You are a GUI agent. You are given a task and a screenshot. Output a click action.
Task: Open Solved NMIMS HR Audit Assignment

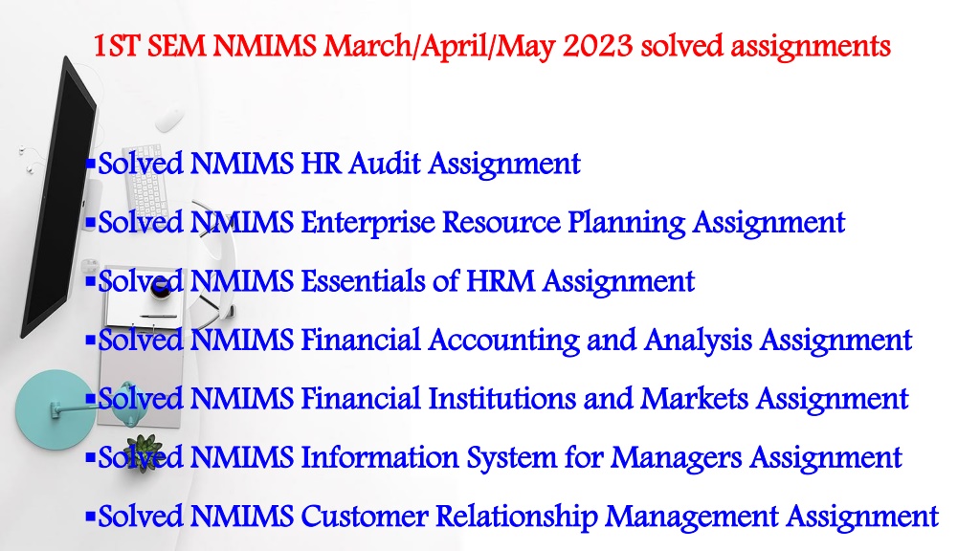[340, 165]
